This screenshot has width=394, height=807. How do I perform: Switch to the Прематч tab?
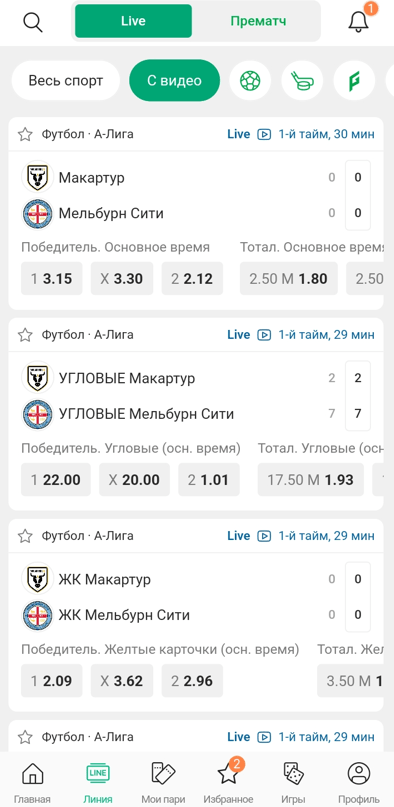pyautogui.click(x=258, y=21)
